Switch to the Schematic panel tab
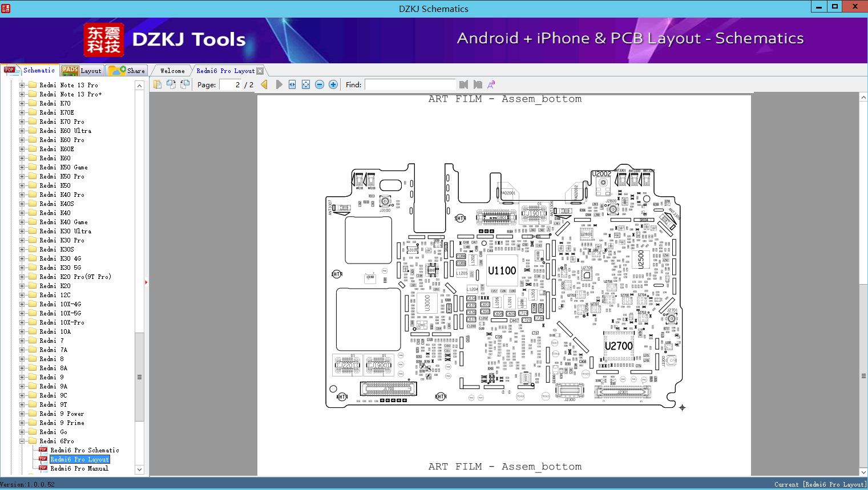Viewport: 868px width, 490px height. (30, 70)
